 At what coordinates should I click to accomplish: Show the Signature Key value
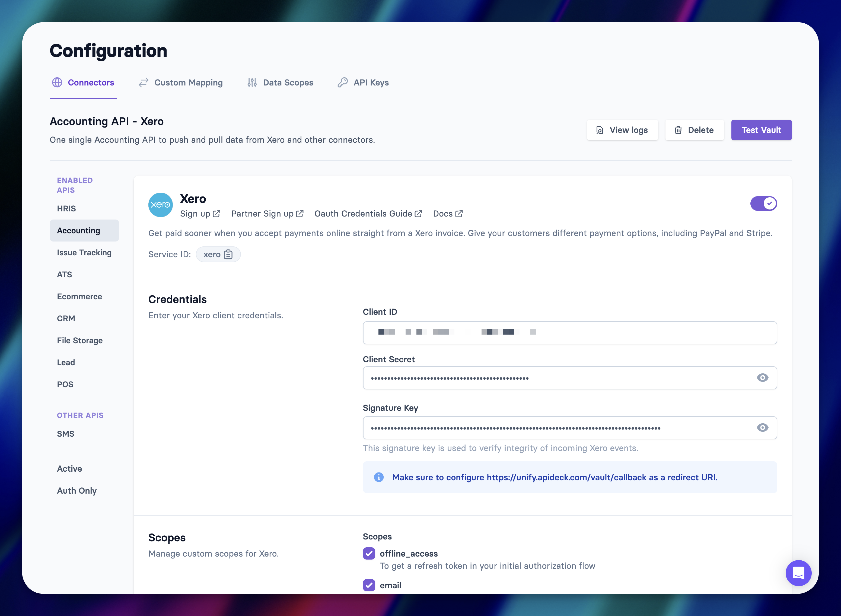pos(762,428)
